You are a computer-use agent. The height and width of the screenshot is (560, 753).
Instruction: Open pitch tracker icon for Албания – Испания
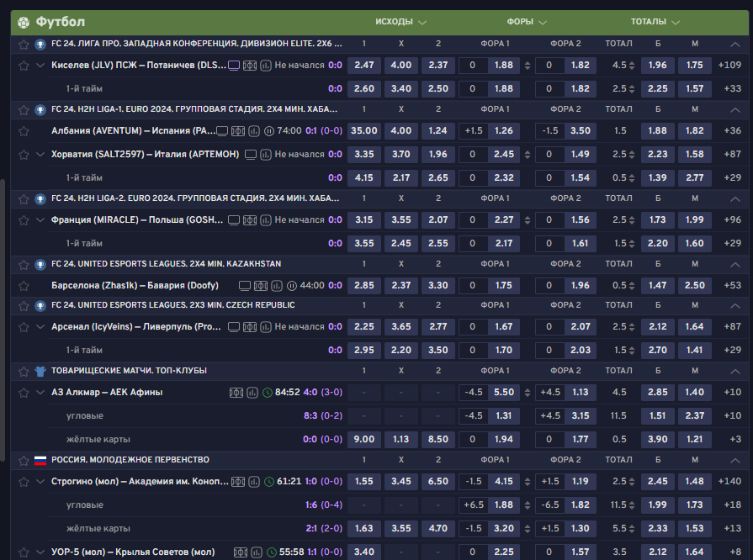pyautogui.click(x=238, y=130)
